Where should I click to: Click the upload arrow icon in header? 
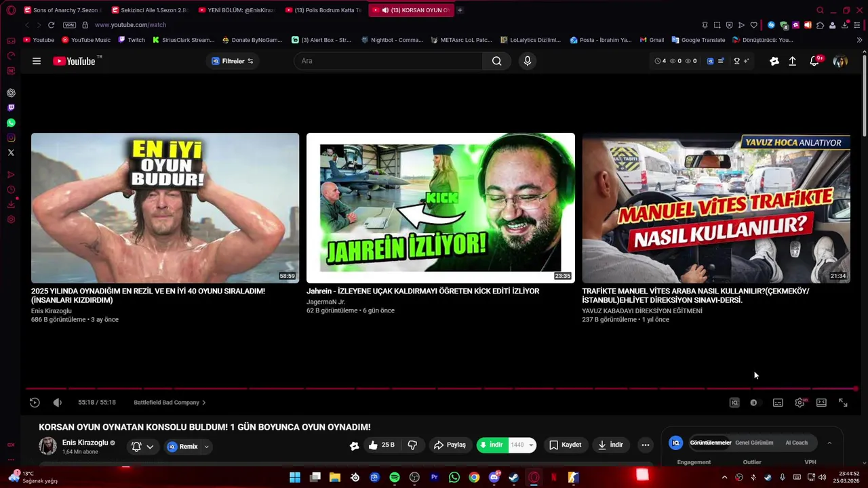pyautogui.click(x=792, y=61)
